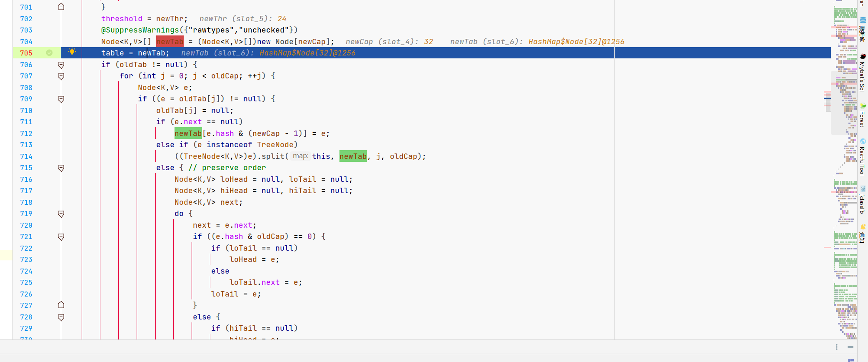868x362 pixels.
Task: Click 'loHead' declaration on line 716
Action: [x=234, y=179]
